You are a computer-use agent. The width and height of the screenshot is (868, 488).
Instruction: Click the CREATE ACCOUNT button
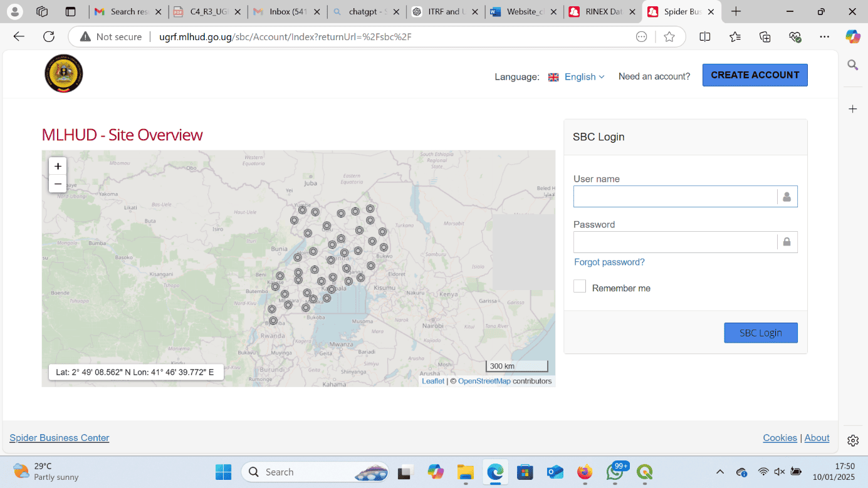755,75
